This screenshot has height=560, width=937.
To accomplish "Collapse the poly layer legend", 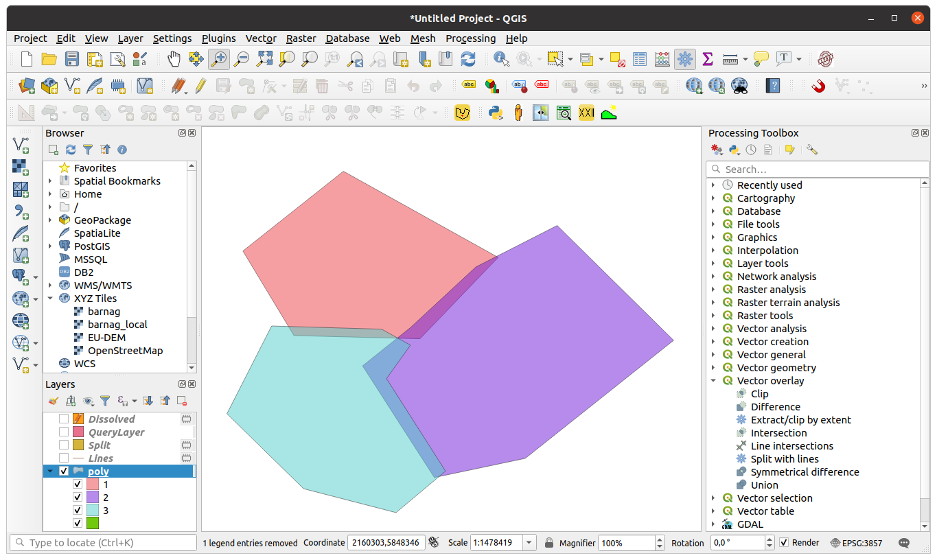I will (x=50, y=471).
